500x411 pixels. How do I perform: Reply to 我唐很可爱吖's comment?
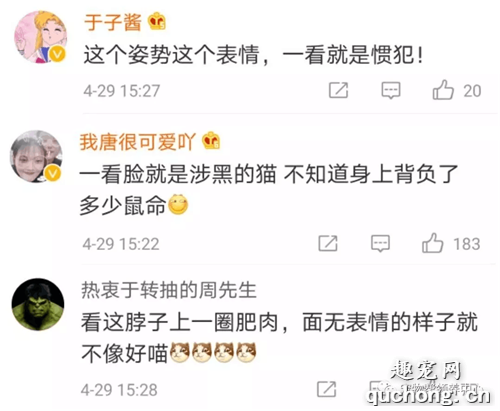pyautogui.click(x=380, y=243)
